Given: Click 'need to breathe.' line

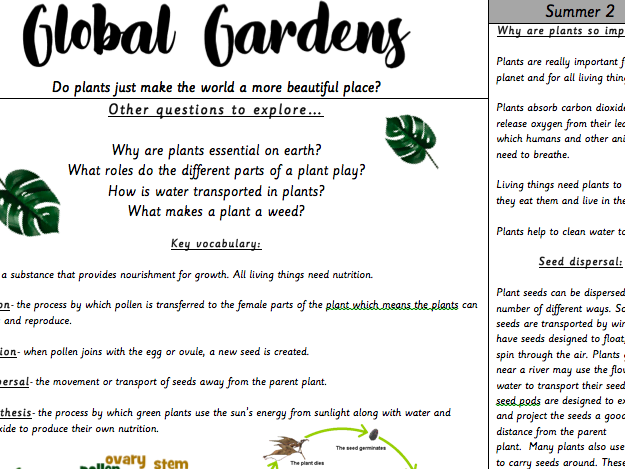Looking at the screenshot, I should (x=533, y=155).
